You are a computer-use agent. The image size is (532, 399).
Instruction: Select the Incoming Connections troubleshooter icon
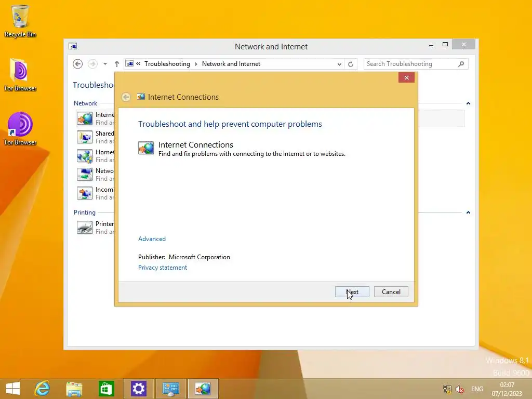click(85, 193)
